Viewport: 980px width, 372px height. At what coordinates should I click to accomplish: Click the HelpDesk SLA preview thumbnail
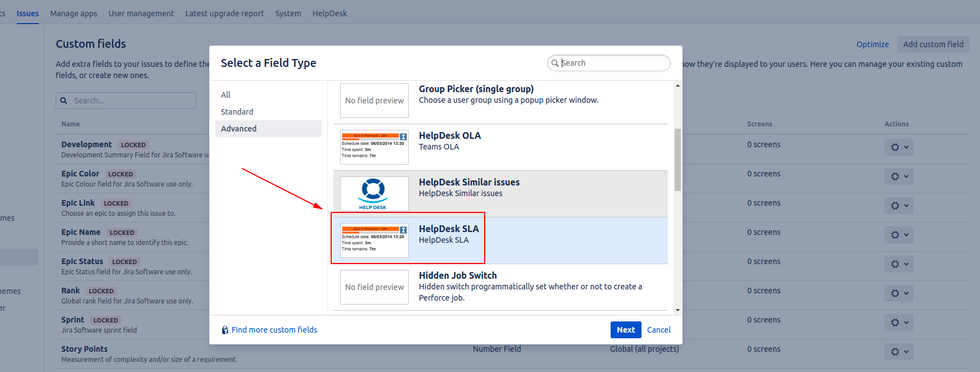(374, 241)
